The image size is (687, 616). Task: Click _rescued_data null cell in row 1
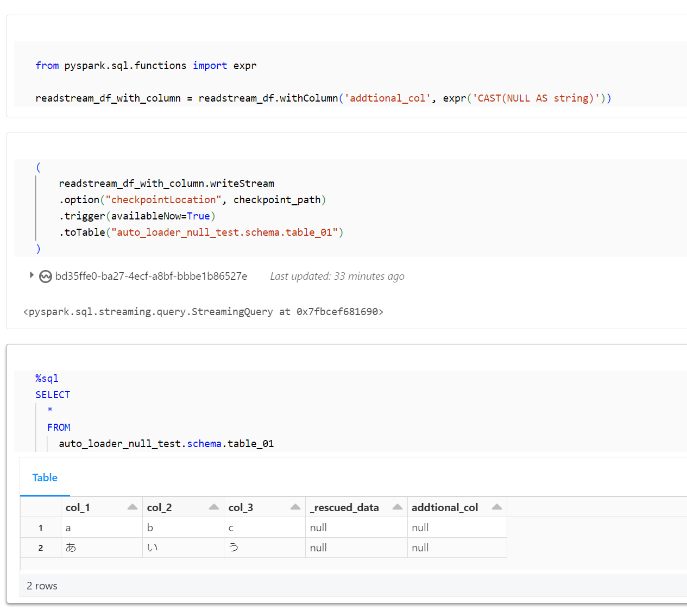[x=356, y=527]
